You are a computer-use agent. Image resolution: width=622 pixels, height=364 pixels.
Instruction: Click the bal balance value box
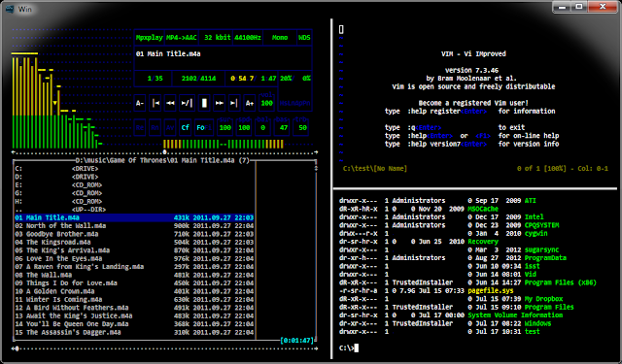[262, 126]
